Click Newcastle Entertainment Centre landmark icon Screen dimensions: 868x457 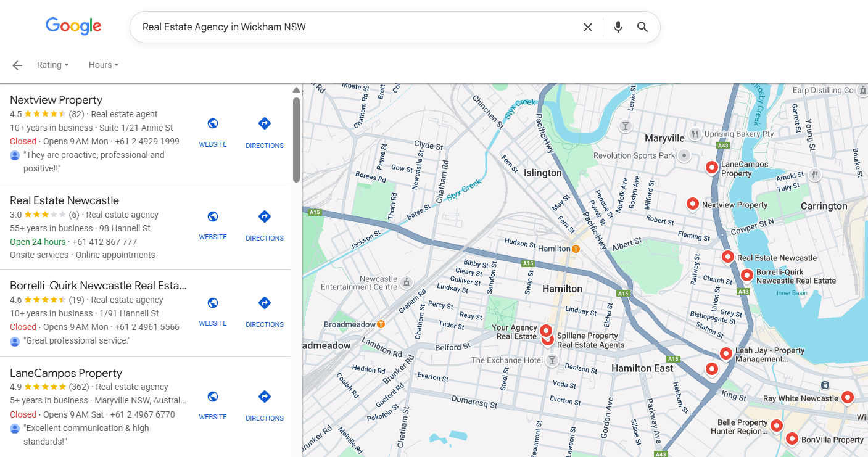point(406,282)
